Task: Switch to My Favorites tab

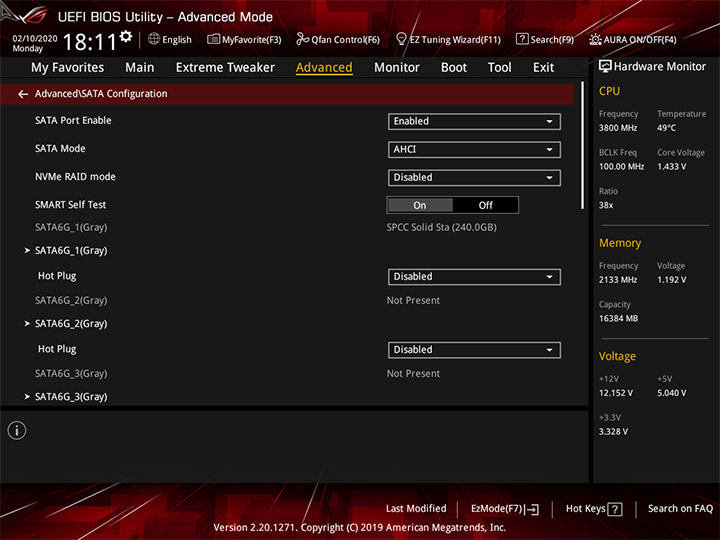Action: click(68, 68)
